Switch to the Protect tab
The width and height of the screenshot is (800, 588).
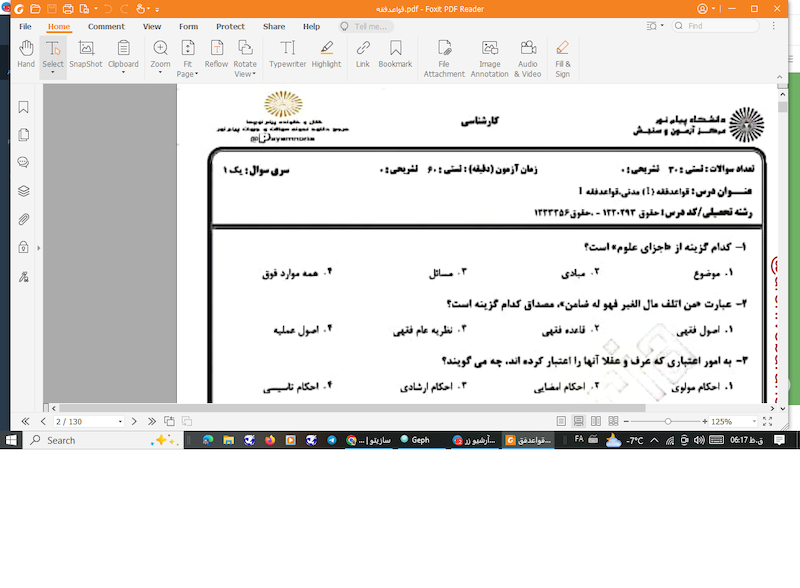click(x=230, y=27)
